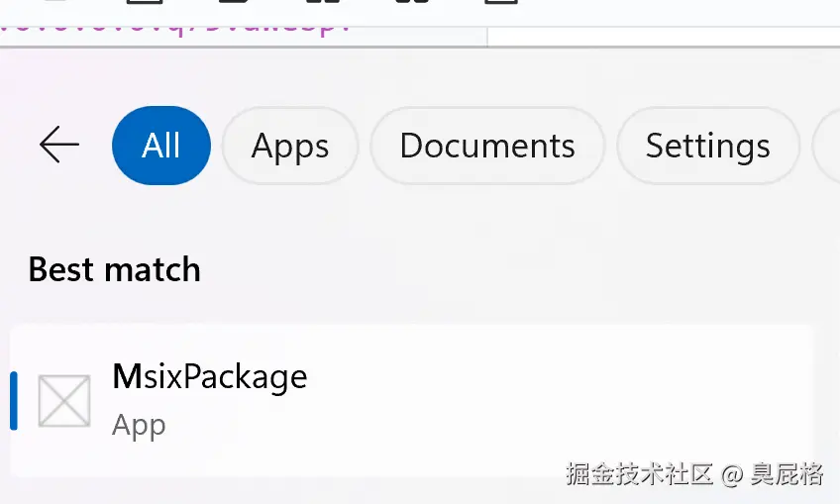Click the fifth cut-off icon in top toolbar

point(412,2)
